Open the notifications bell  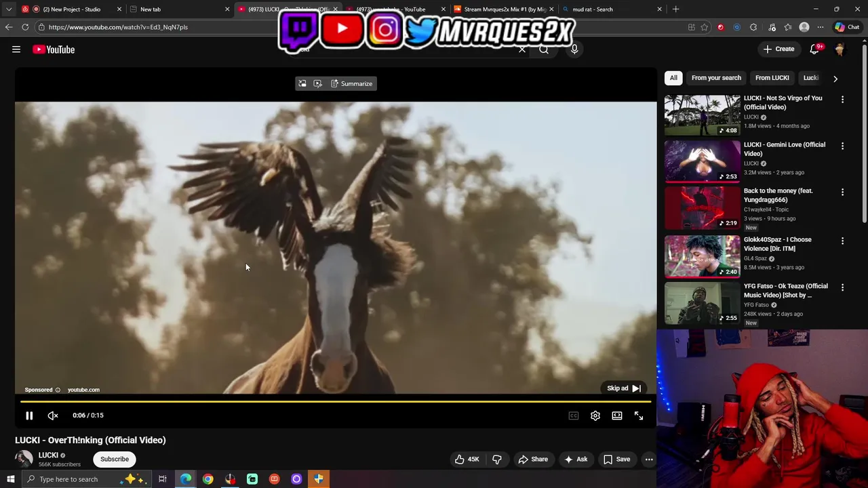point(814,49)
